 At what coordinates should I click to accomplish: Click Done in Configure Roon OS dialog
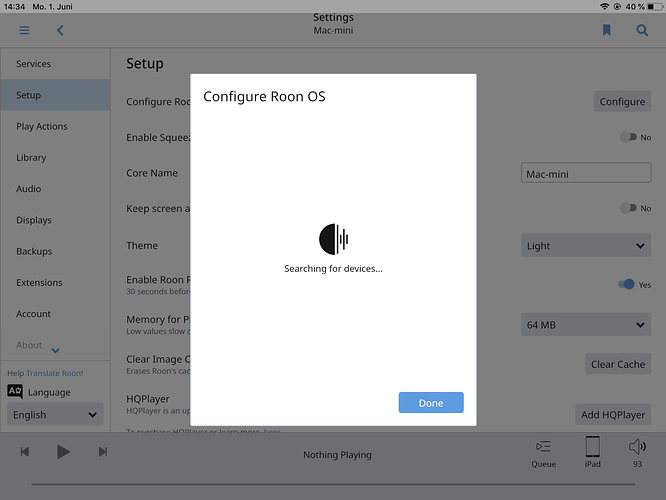(431, 402)
